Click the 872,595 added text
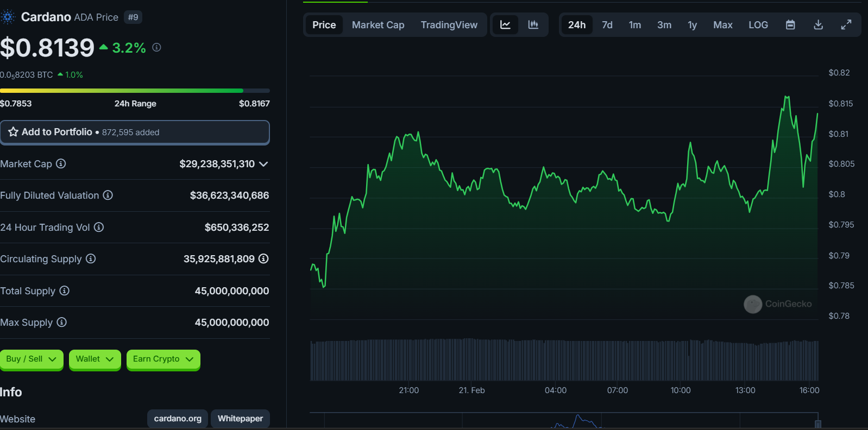868x430 pixels. click(131, 132)
